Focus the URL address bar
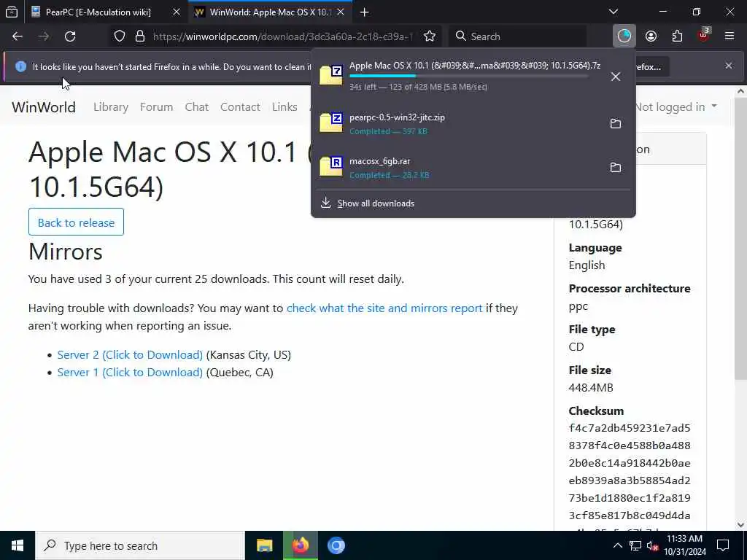The height and width of the screenshot is (560, 747). (282, 36)
